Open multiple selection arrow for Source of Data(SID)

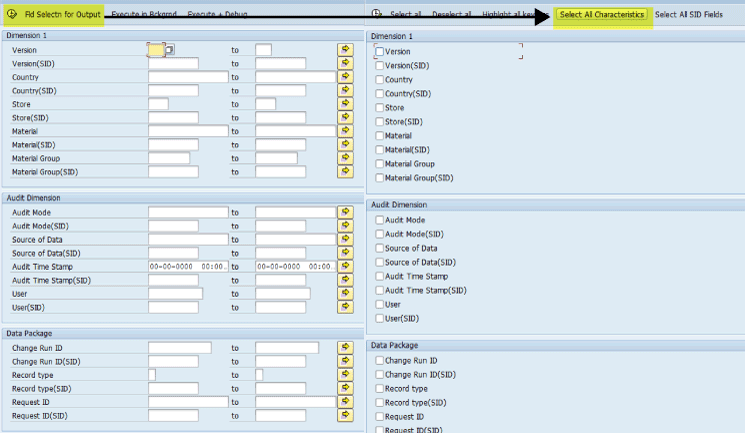[345, 253]
